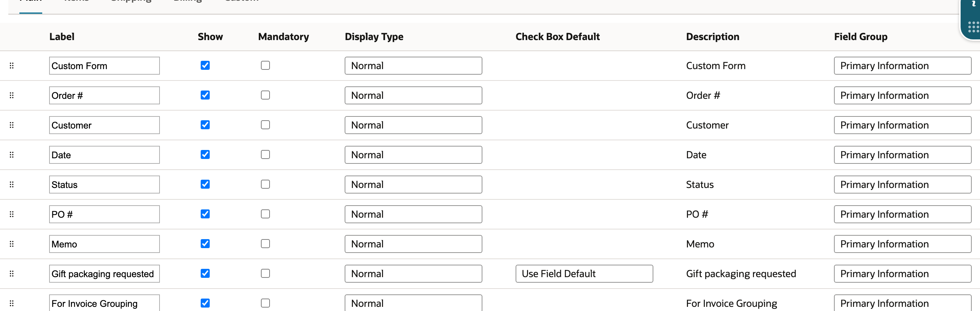Uncheck Show for Custom Form

(205, 65)
